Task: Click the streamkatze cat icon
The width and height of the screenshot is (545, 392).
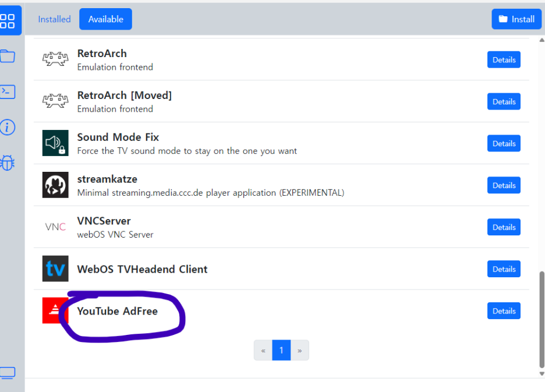Action: [x=55, y=185]
